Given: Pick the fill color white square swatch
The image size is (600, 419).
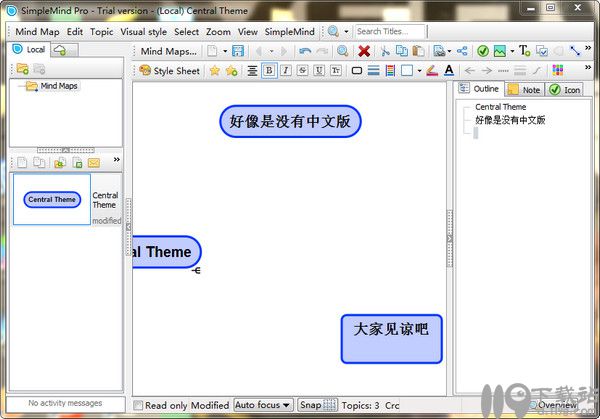Looking at the screenshot, I should point(407,70).
